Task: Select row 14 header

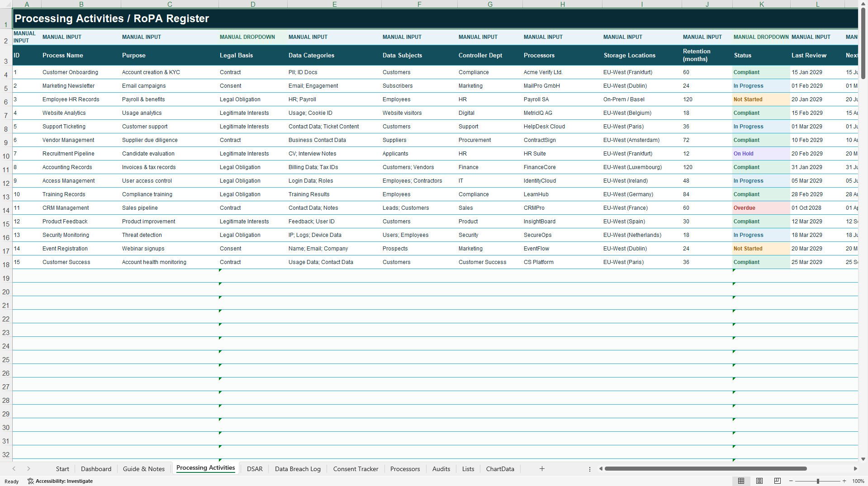Action: click(x=6, y=210)
